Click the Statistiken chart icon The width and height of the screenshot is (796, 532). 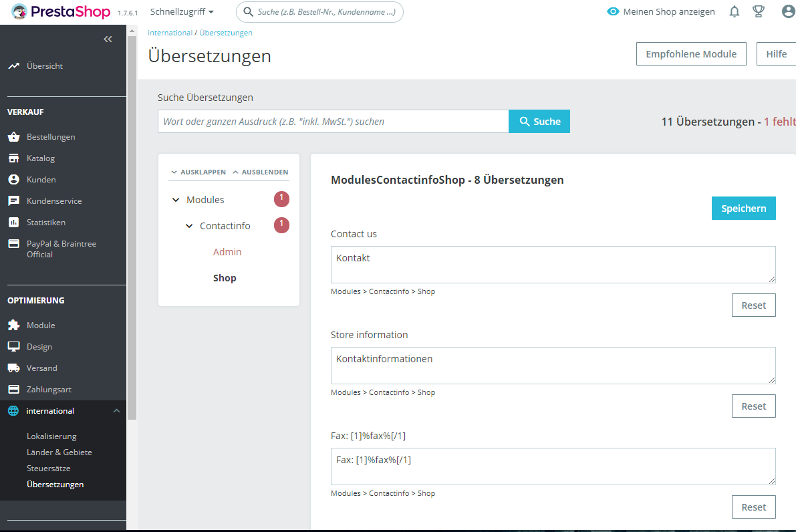(x=14, y=223)
